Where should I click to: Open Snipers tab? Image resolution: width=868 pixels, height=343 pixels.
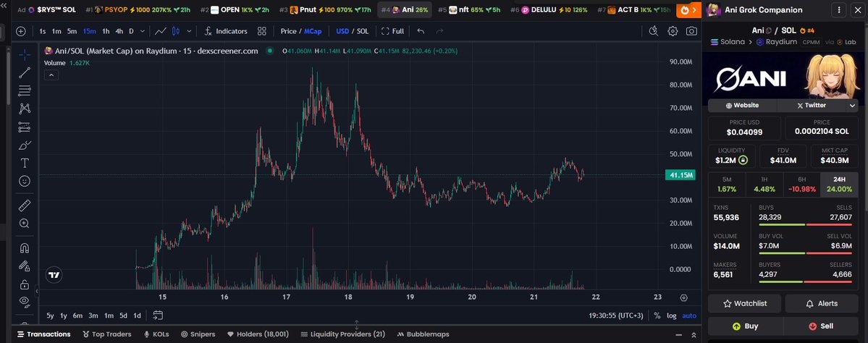[x=198, y=334]
